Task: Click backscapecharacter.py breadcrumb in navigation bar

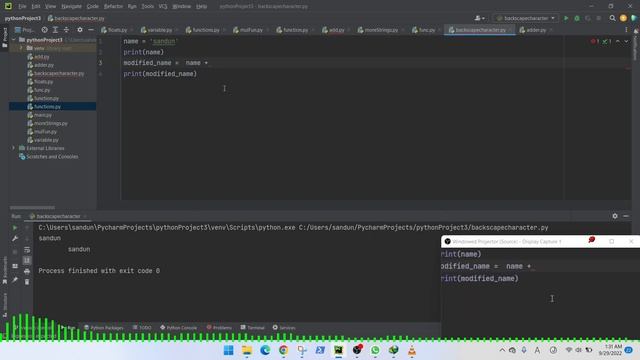Action: click(76, 18)
